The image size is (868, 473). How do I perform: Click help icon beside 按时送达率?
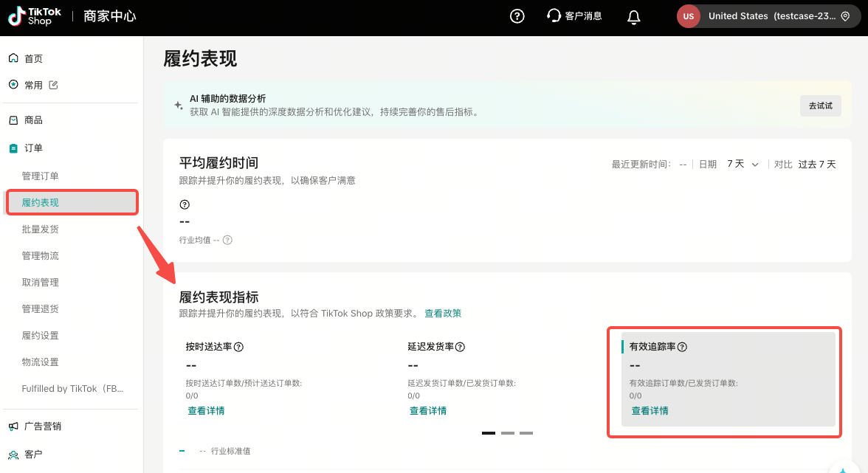(x=238, y=347)
